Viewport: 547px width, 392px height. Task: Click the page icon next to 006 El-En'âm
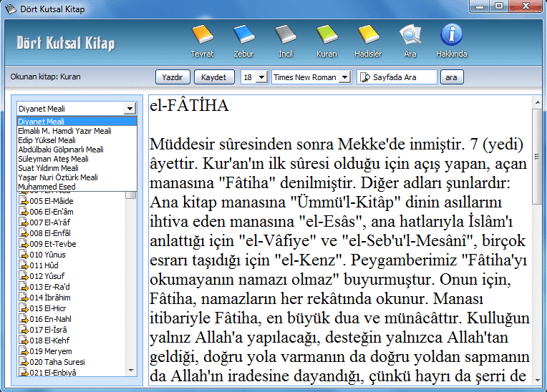24,212
